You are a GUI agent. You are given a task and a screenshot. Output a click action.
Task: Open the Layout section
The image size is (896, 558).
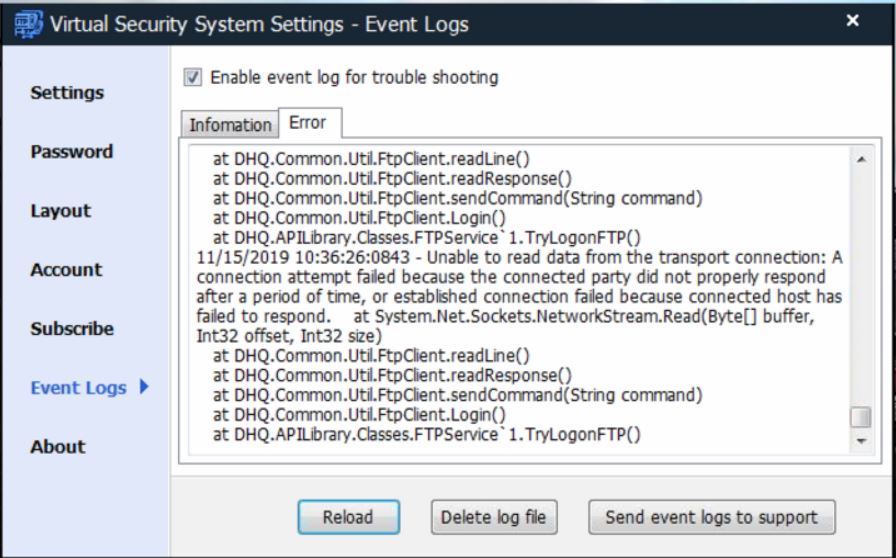60,211
